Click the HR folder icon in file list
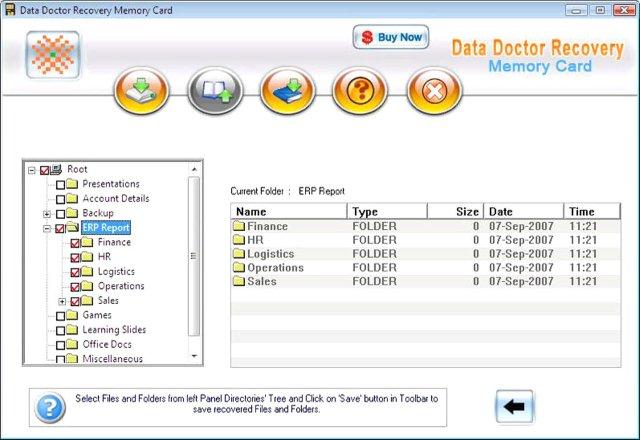Viewport: 640px width, 440px height. 239,240
